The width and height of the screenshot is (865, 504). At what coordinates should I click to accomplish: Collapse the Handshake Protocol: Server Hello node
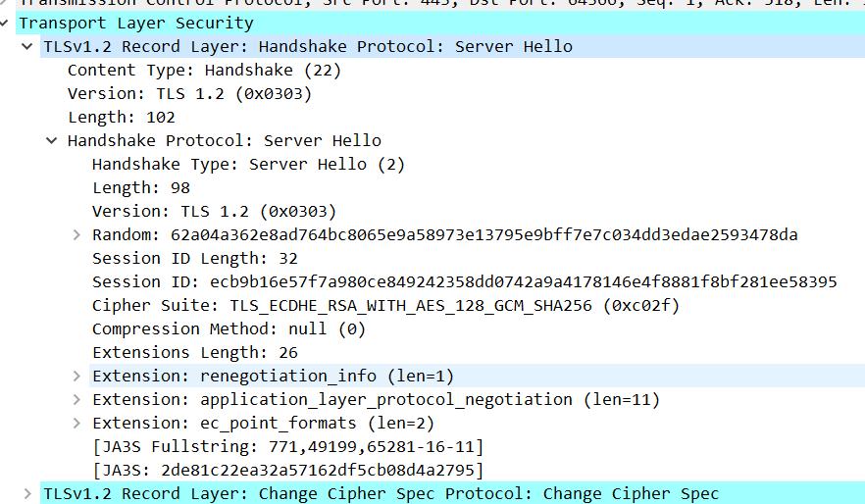click(x=51, y=140)
